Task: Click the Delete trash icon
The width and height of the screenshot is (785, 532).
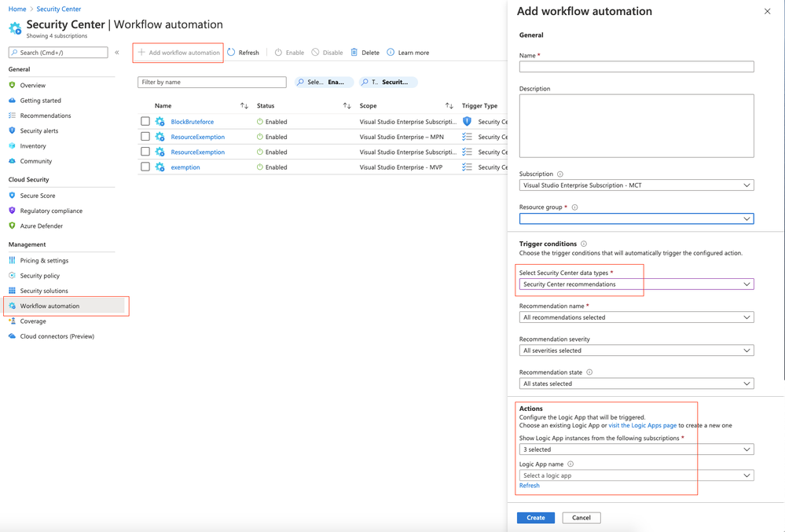Action: point(354,52)
